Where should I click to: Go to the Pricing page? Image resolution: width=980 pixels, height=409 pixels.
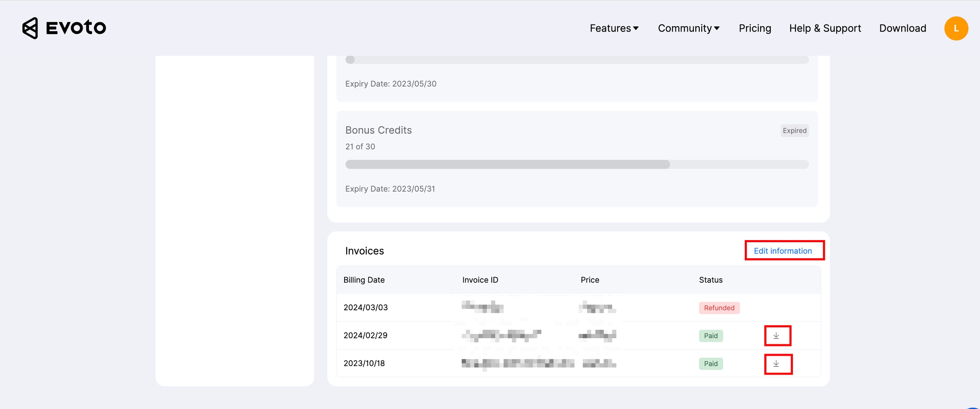point(755,29)
